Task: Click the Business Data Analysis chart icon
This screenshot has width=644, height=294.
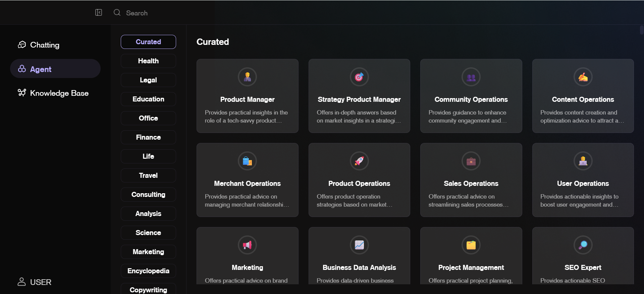Action: coord(359,245)
